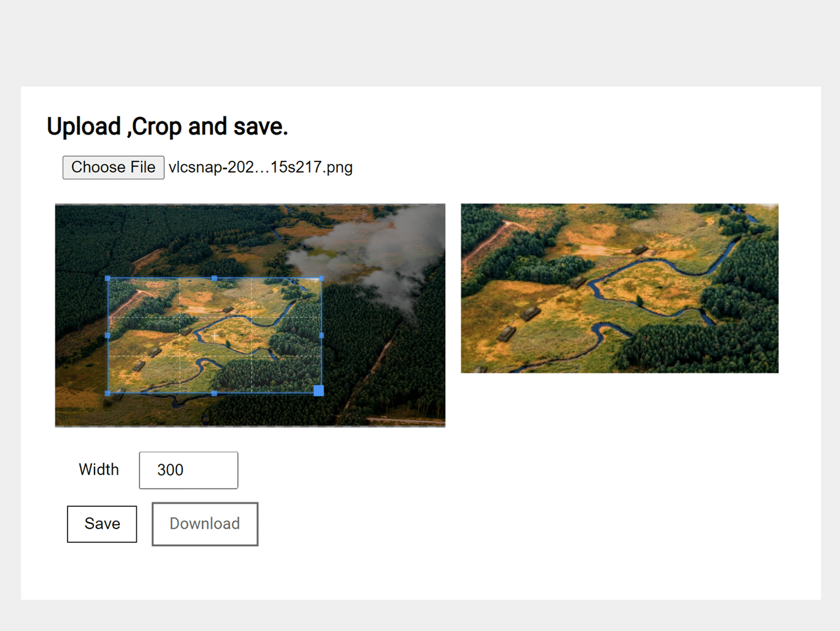Save the cropped image

click(x=102, y=524)
